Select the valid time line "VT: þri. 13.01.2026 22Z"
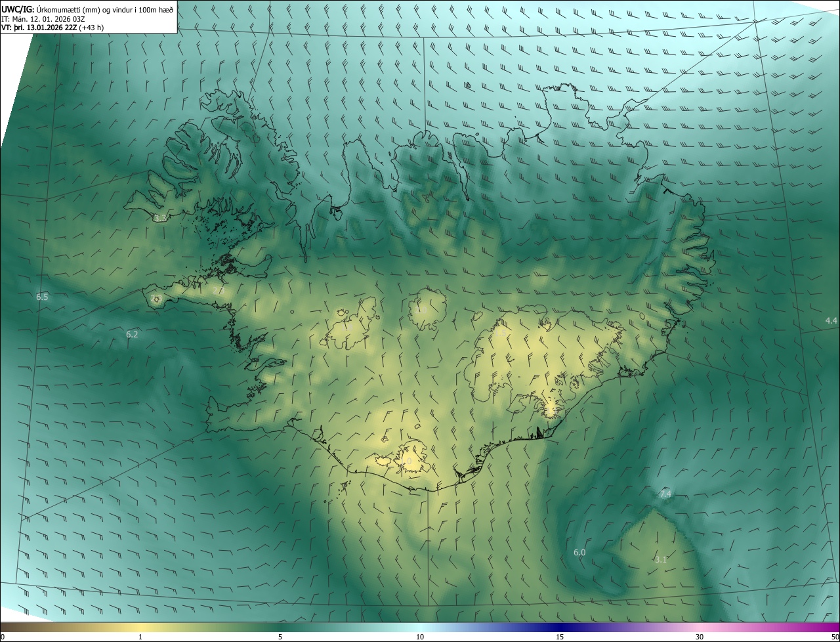Image resolution: width=840 pixels, height=642 pixels. [x=39, y=28]
